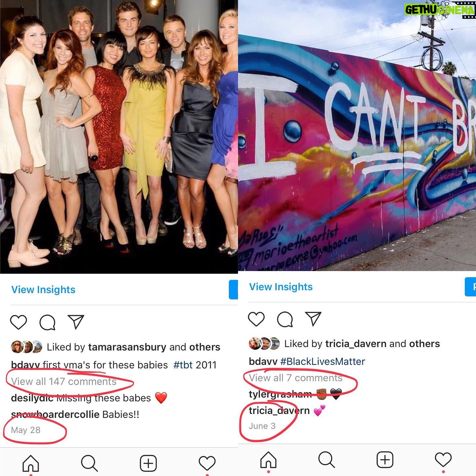Open Activity heart in left bottom bar
This screenshot has width=476, height=476.
[x=207, y=463]
